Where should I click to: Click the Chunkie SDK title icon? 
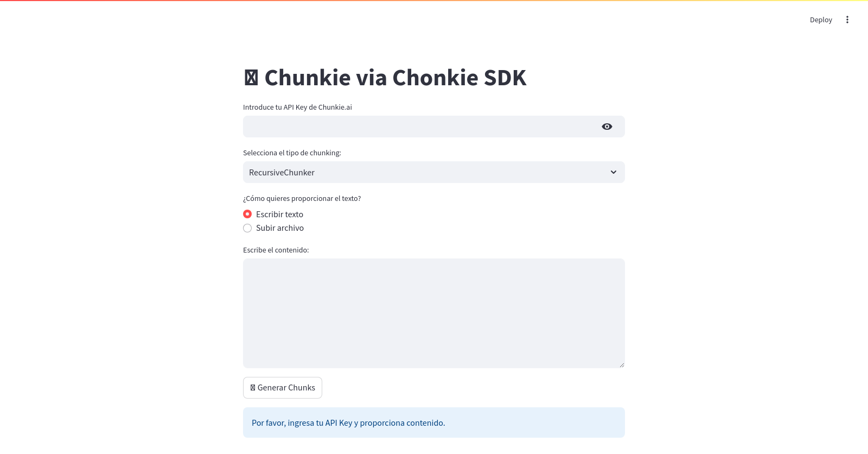tap(251, 77)
